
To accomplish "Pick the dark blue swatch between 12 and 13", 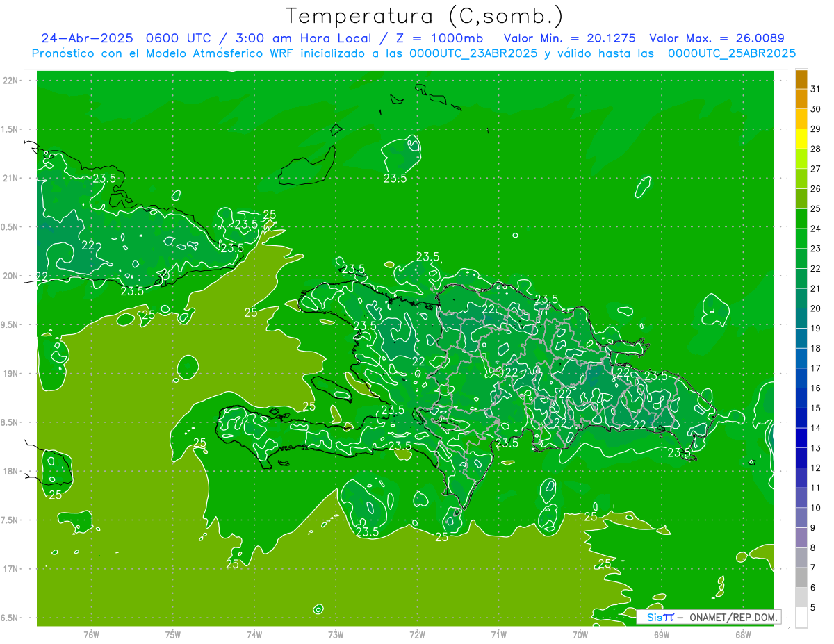I will [x=801, y=459].
